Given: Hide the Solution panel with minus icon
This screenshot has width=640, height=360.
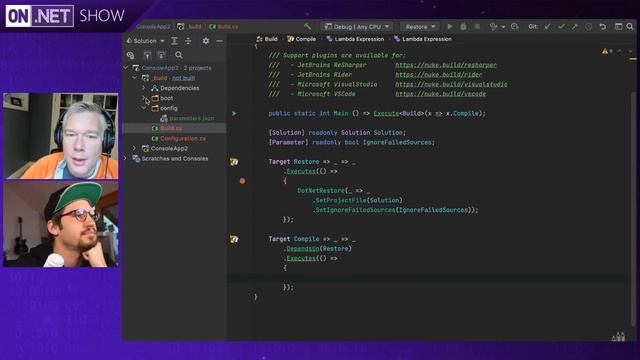Looking at the screenshot, I should tap(220, 41).
